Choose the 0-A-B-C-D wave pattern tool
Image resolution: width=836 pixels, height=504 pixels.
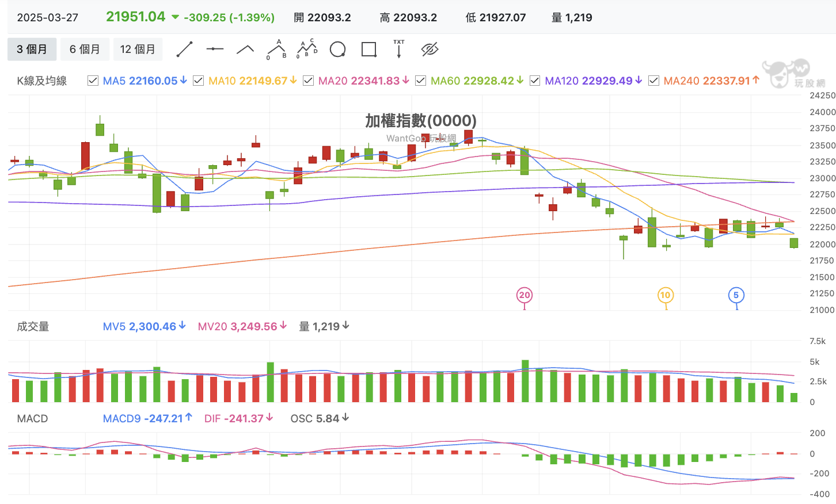(x=307, y=49)
